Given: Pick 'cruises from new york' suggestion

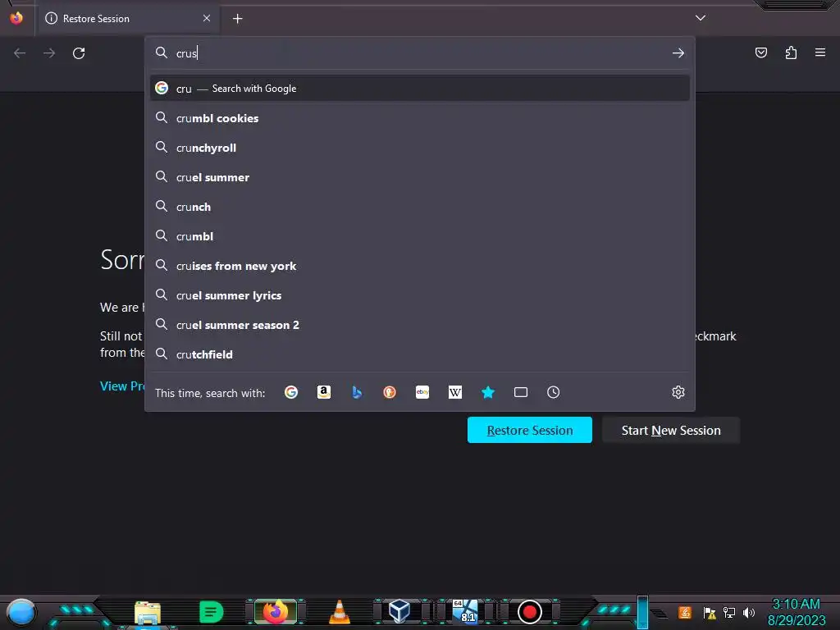Looking at the screenshot, I should pos(420,266).
